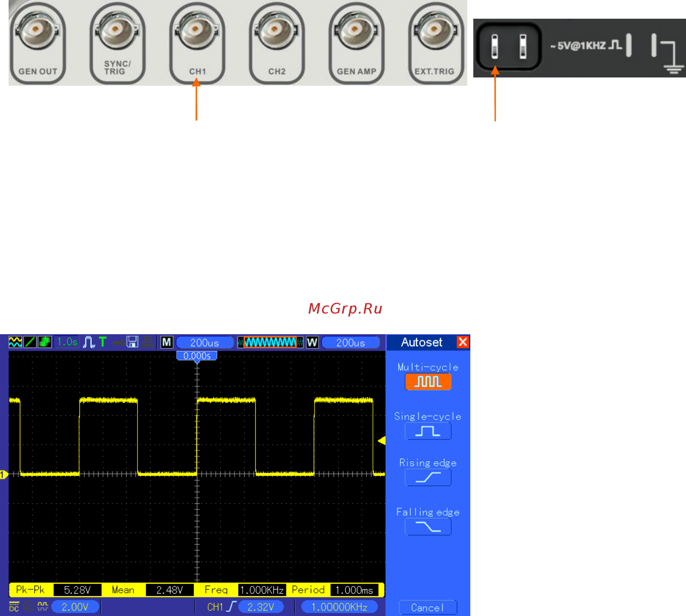Click the waveform memory overview bar
The image size is (686, 616).
coord(270,342)
